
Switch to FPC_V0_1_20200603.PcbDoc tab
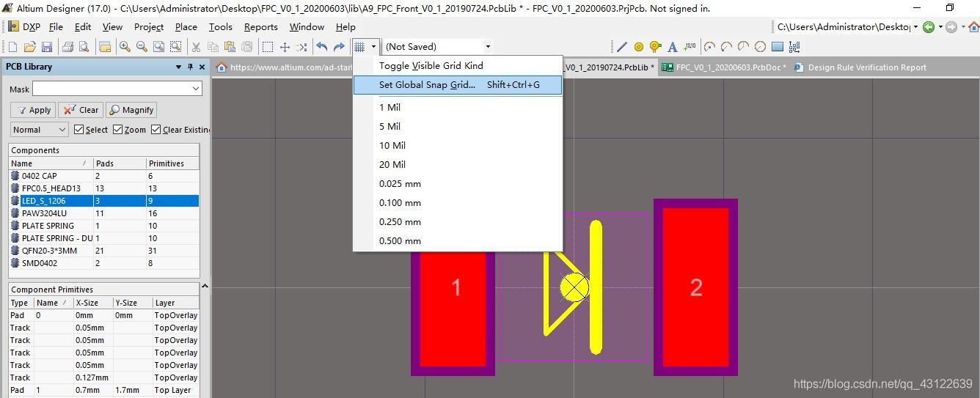point(724,67)
